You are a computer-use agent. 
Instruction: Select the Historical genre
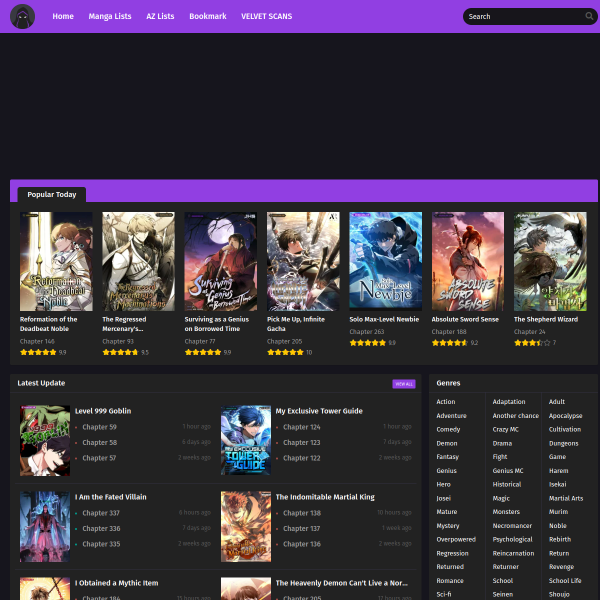click(x=507, y=484)
